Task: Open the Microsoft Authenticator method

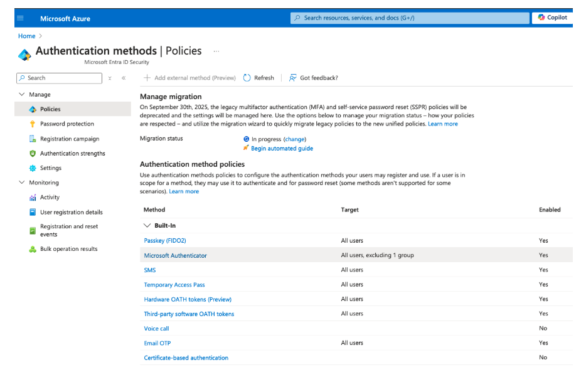Action: pos(175,255)
